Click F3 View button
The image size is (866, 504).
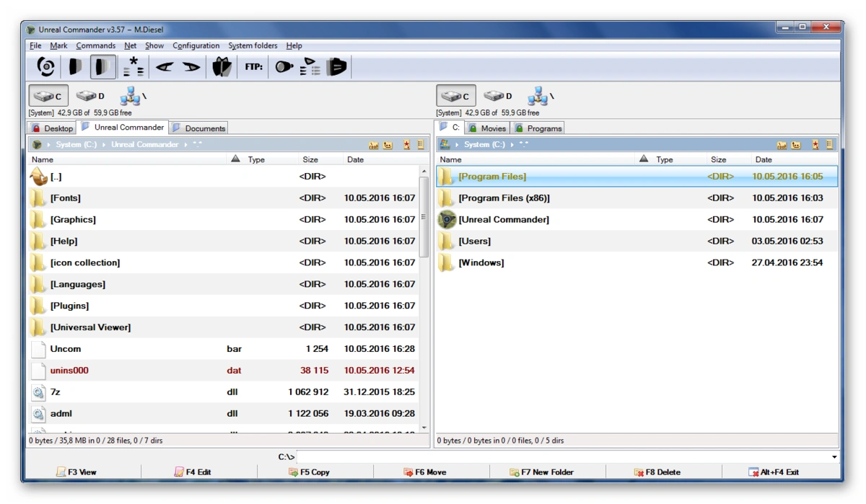pos(77,472)
